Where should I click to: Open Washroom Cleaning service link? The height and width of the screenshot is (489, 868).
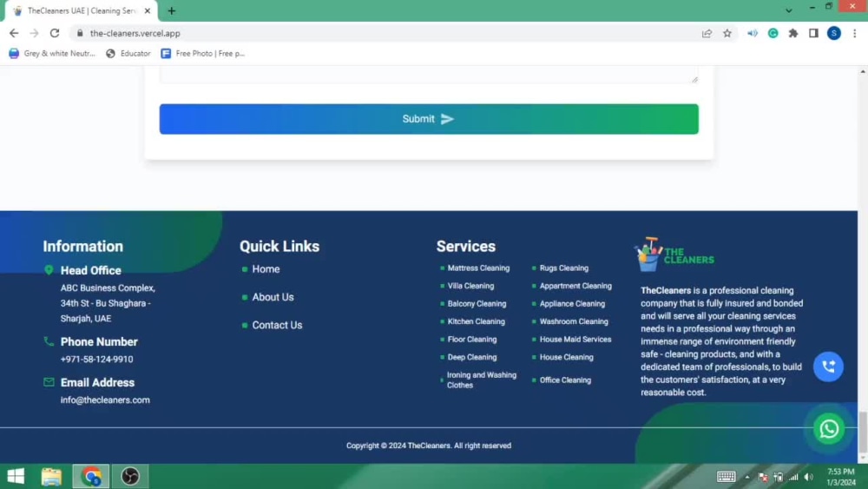(x=574, y=321)
